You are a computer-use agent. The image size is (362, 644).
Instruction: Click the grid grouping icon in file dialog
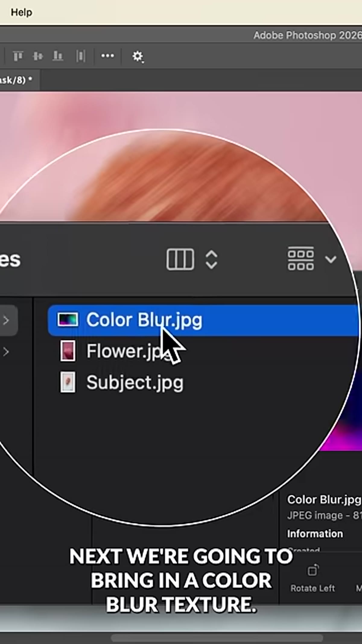coord(300,259)
